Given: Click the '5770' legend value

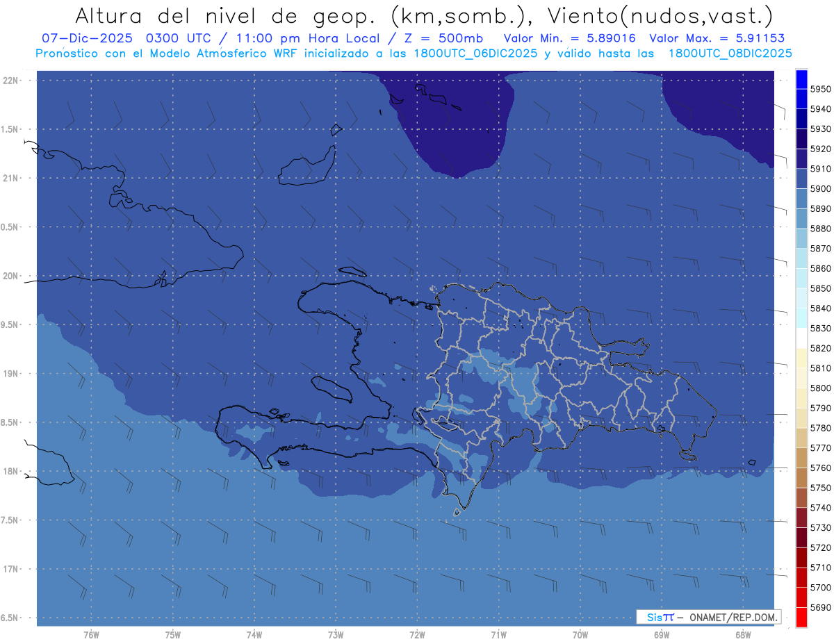Looking at the screenshot, I should [x=820, y=448].
